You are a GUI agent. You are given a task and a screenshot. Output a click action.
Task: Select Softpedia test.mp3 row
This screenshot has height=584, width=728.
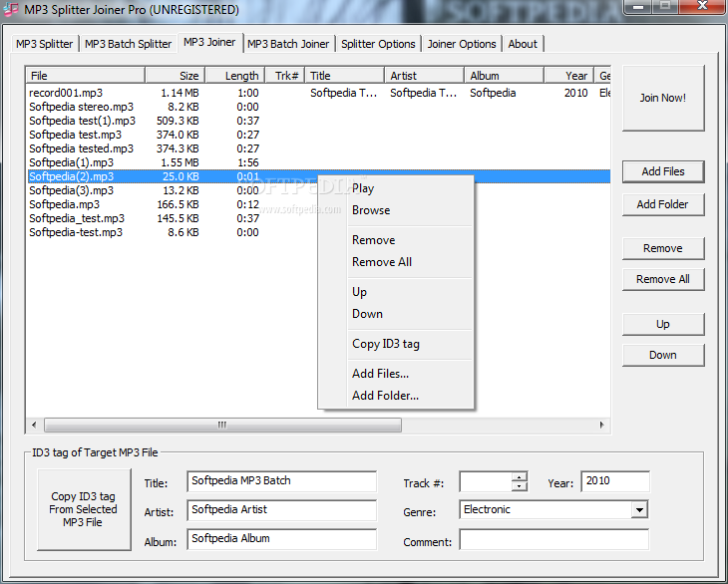pyautogui.click(x=318, y=135)
